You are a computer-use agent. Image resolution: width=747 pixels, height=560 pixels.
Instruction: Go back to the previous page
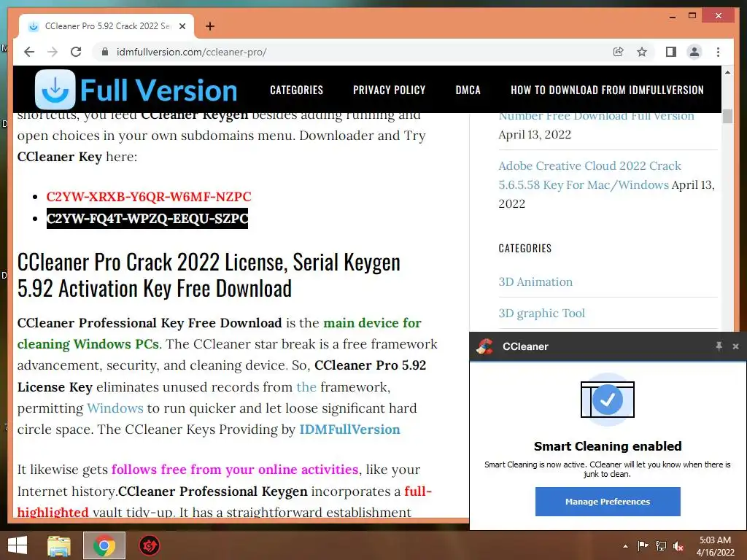[29, 52]
